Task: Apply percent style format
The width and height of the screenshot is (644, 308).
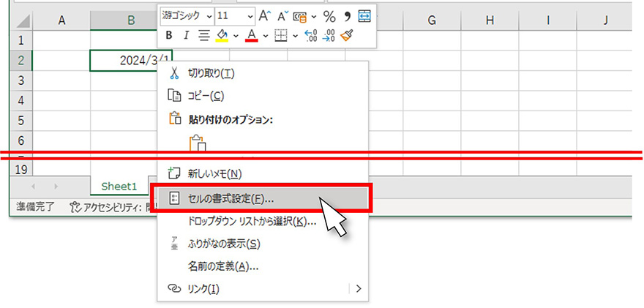Action: [329, 15]
